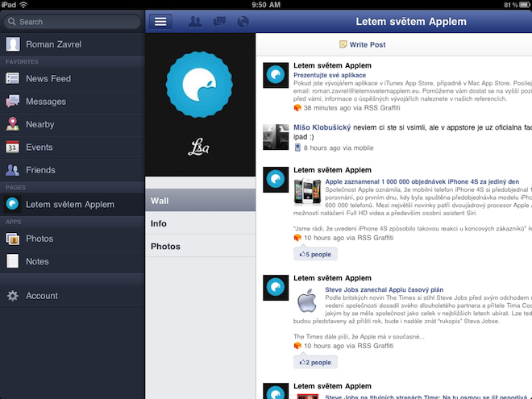
Task: Open Roman Zavrel profile avatar
Action: click(x=13, y=44)
